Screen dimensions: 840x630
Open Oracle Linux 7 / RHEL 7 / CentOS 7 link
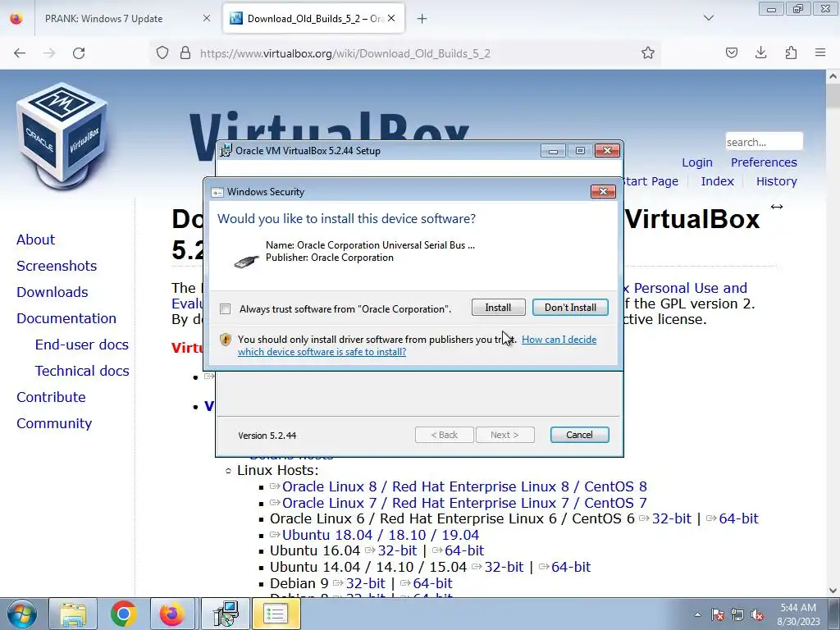(464, 503)
